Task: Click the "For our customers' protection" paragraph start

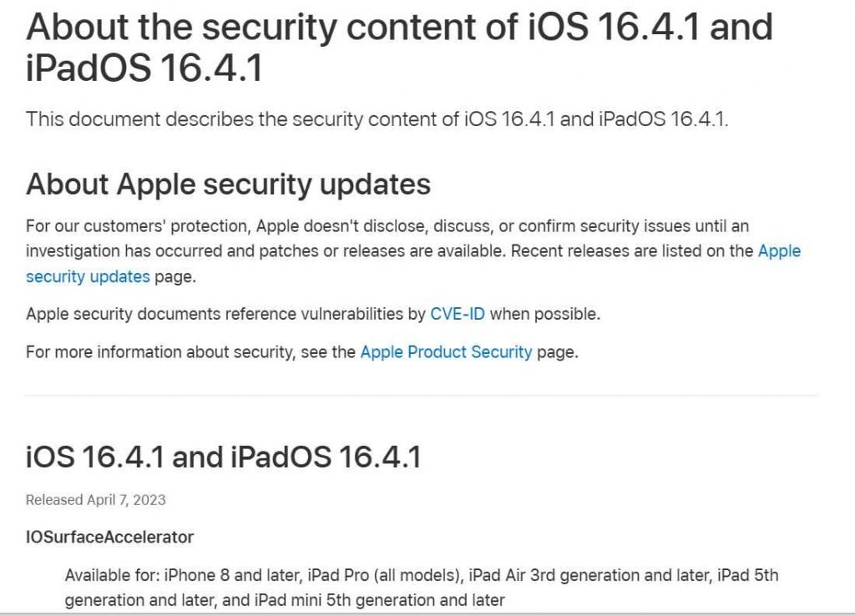Action: click(138, 226)
